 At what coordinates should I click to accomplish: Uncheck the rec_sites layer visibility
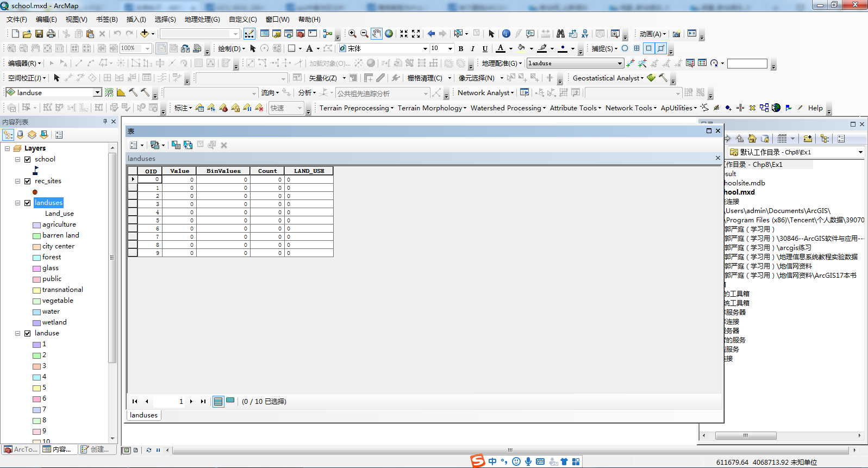click(27, 181)
